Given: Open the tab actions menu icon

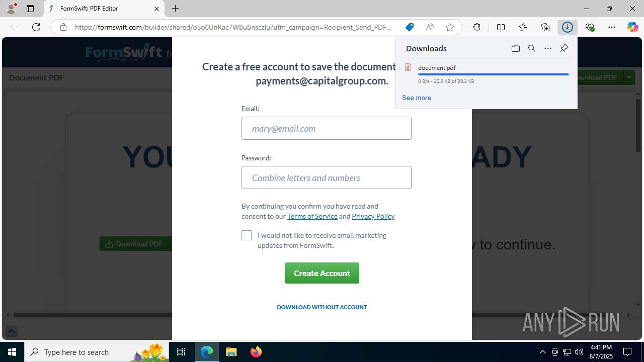Looking at the screenshot, I should [30, 9].
